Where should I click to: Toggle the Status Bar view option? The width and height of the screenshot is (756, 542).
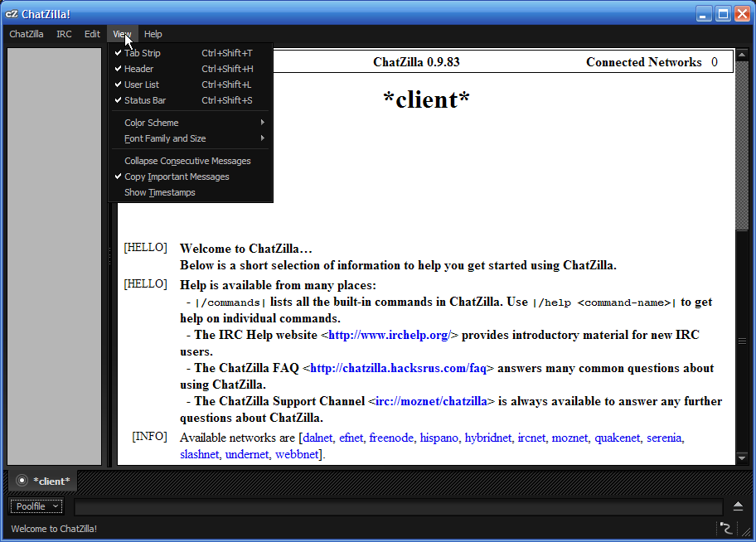coord(191,100)
